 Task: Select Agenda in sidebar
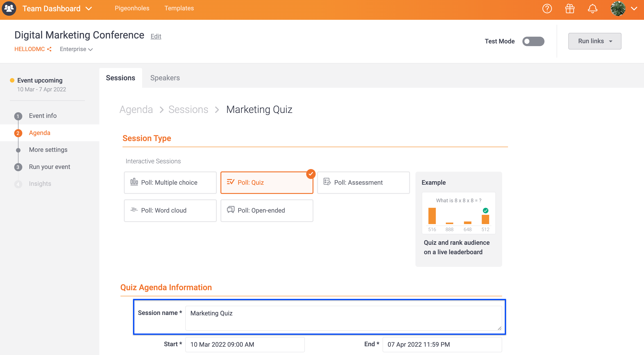[39, 133]
